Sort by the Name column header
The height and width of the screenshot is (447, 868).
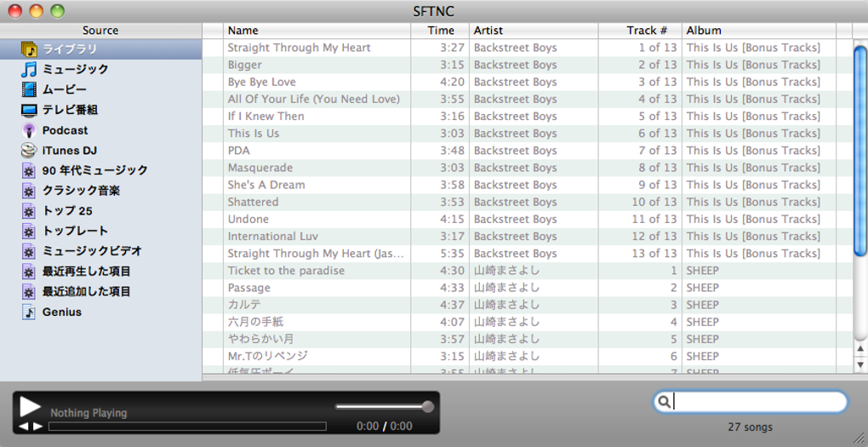click(317, 31)
